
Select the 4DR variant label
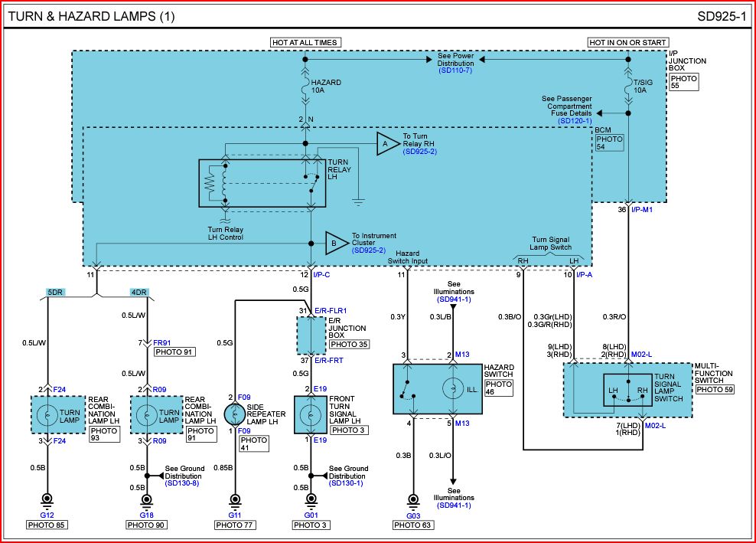pyautogui.click(x=139, y=292)
